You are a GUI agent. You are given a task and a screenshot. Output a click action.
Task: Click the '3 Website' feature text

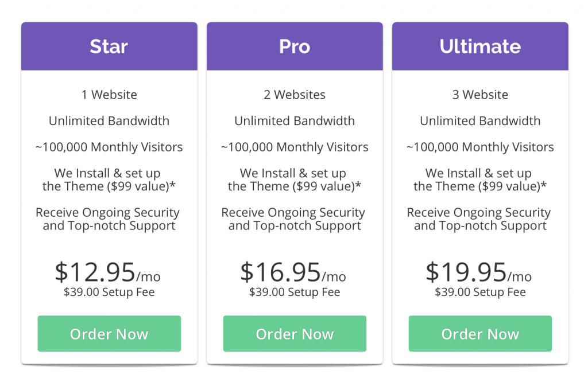480,95
